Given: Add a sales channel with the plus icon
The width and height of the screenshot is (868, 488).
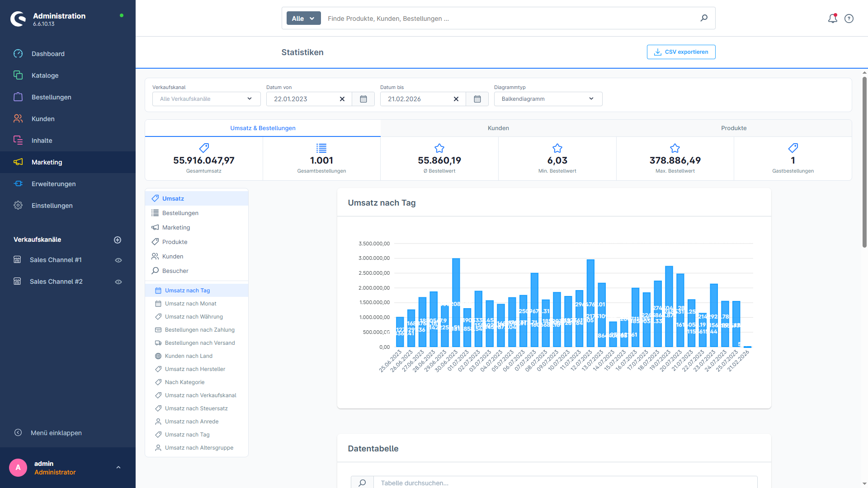Looking at the screenshot, I should (118, 239).
